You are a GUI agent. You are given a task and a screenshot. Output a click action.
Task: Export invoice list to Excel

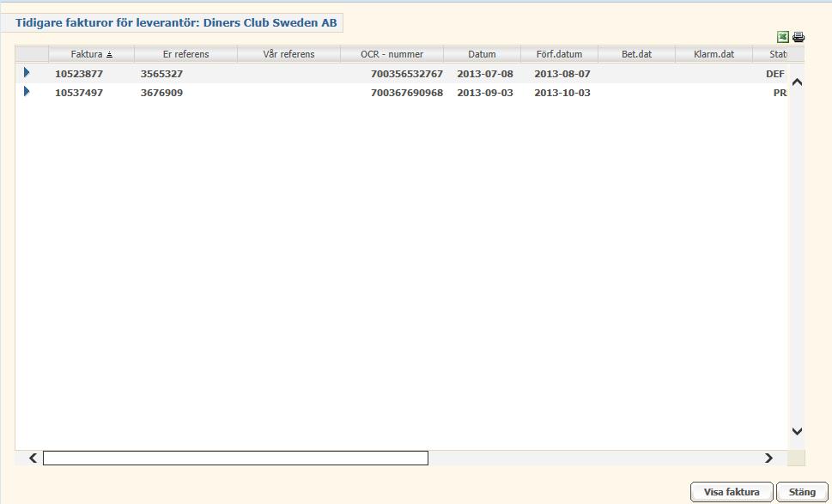(x=783, y=37)
